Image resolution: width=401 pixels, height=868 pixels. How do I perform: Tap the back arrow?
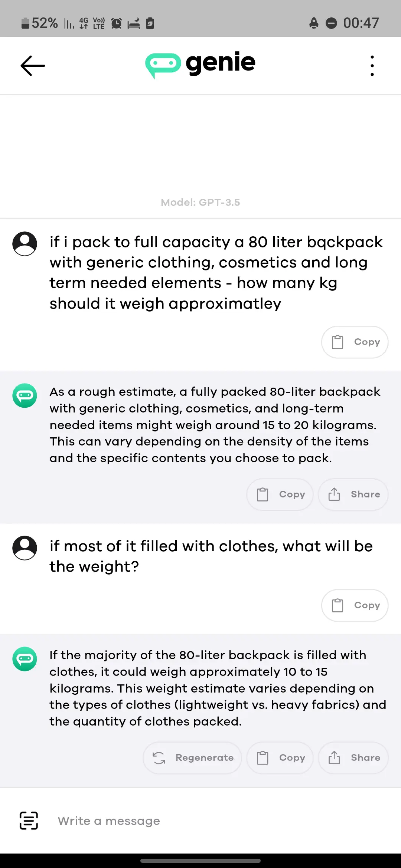tap(33, 66)
